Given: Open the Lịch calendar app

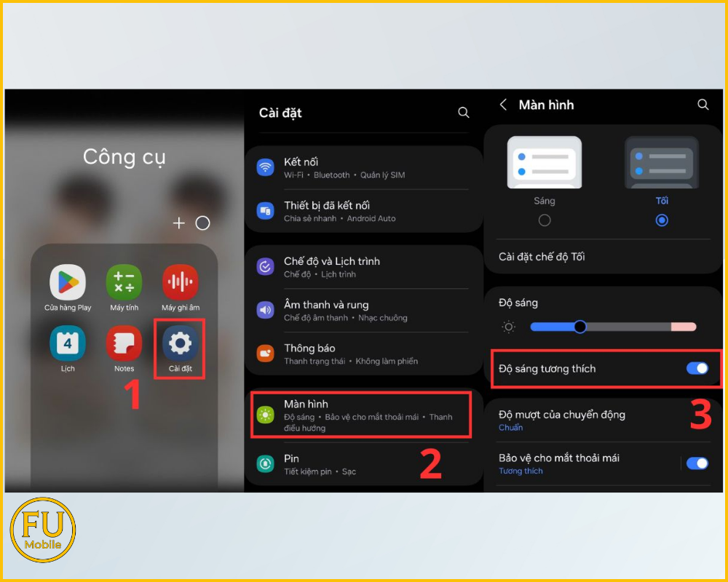Looking at the screenshot, I should click(x=68, y=343).
